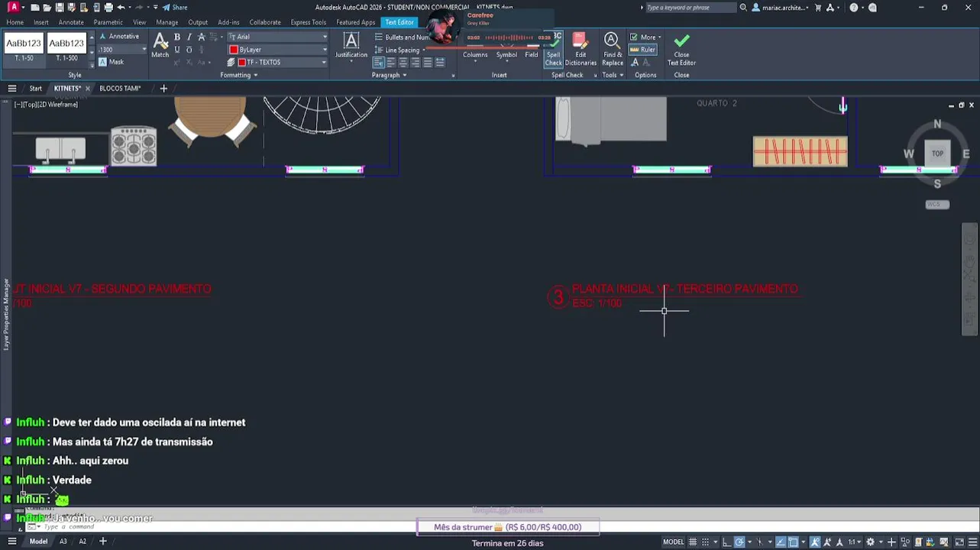Toggle Spell Check
Screen dimensions: 980x550
554,50
